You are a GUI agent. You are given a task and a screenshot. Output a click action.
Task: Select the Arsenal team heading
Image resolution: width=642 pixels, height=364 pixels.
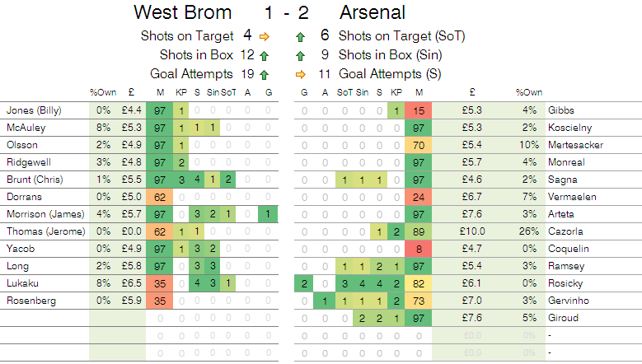pos(372,13)
